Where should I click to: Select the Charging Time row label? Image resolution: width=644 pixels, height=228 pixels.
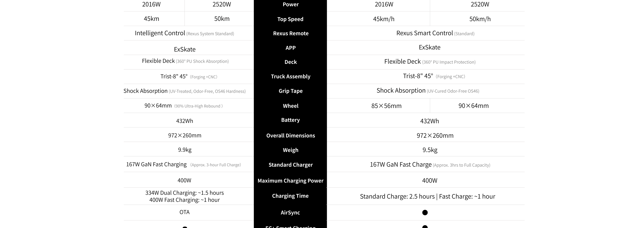point(290,196)
